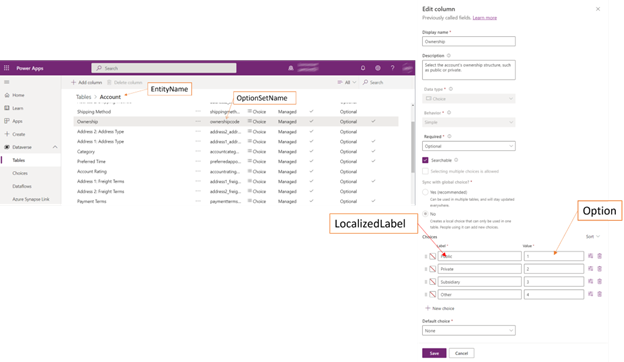
Task: Open the settings gear in header
Action: (378, 68)
